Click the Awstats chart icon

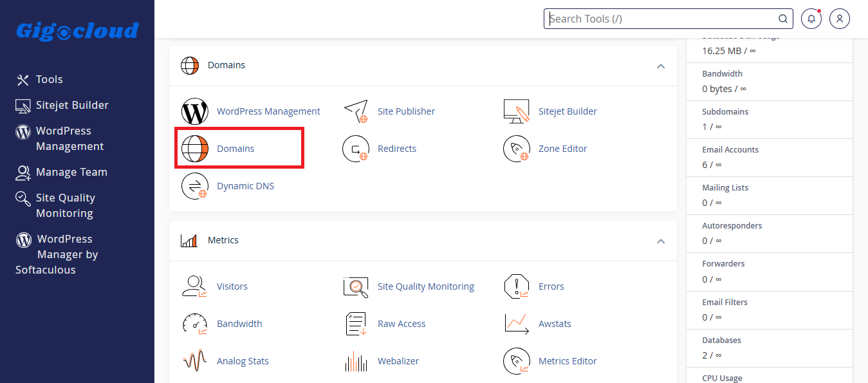517,324
